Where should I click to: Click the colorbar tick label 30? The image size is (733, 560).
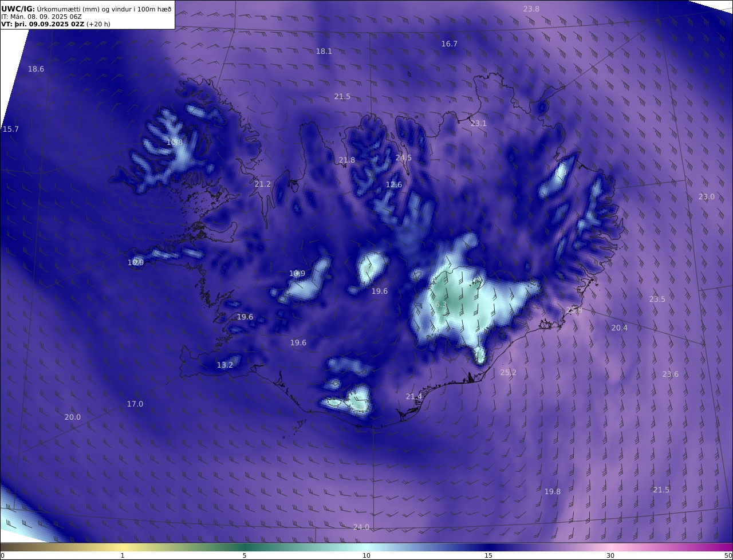coord(610,555)
